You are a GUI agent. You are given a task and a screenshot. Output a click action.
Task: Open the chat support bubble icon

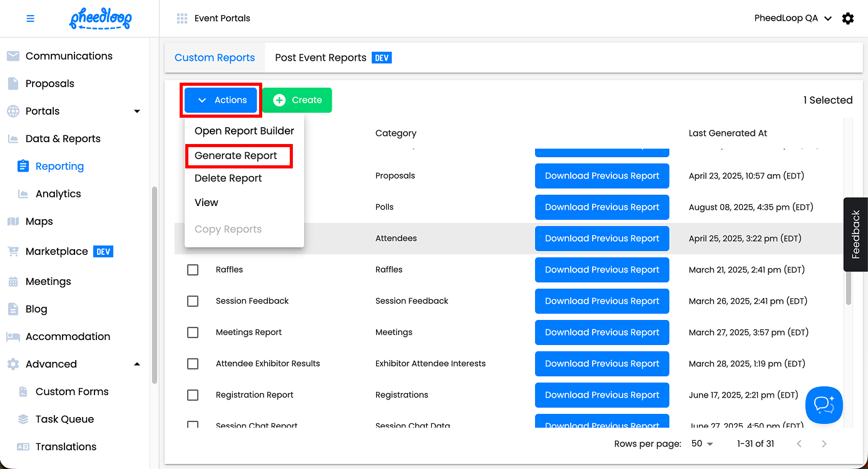[824, 405]
